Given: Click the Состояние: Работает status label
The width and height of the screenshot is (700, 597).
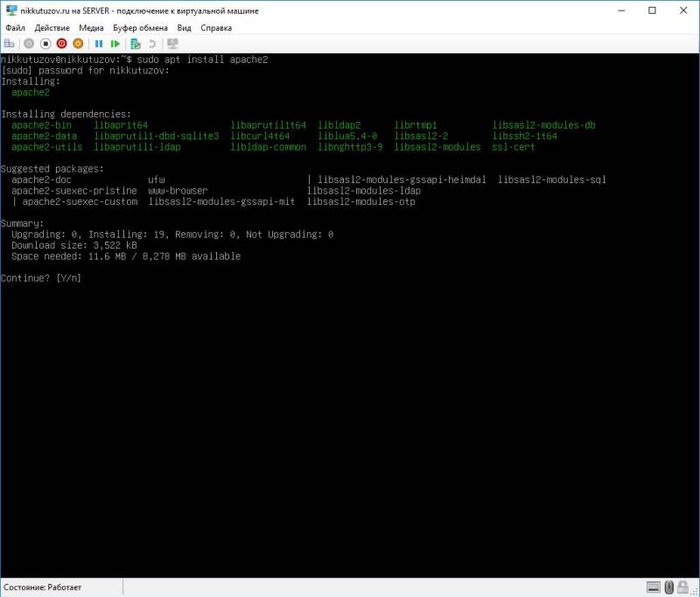Looking at the screenshot, I should coord(40,586).
